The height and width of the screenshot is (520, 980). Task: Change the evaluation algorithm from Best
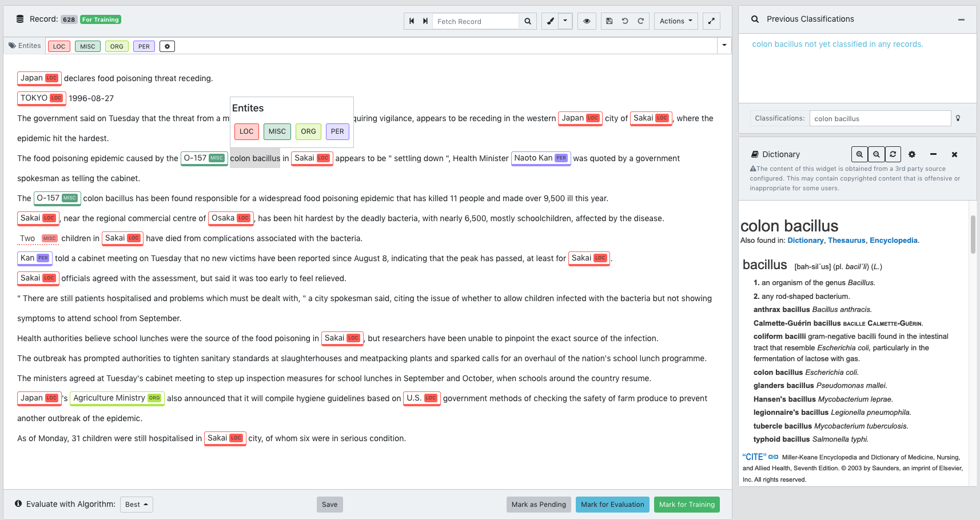coord(136,505)
